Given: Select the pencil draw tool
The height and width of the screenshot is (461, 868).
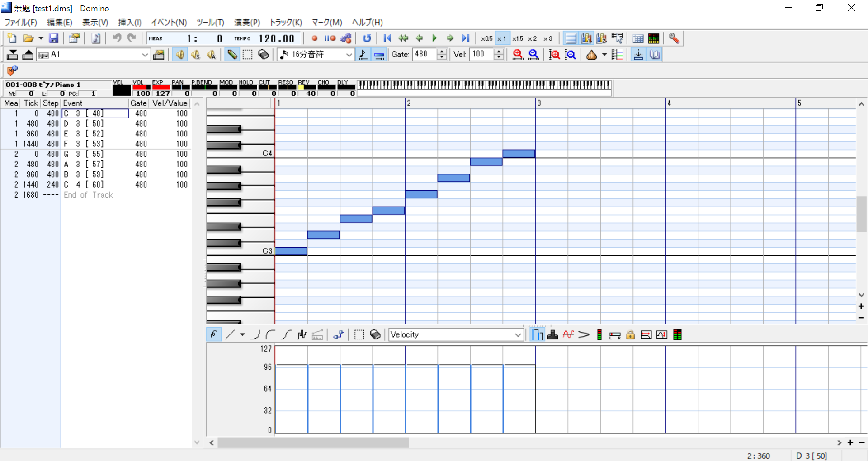Looking at the screenshot, I should pos(232,55).
